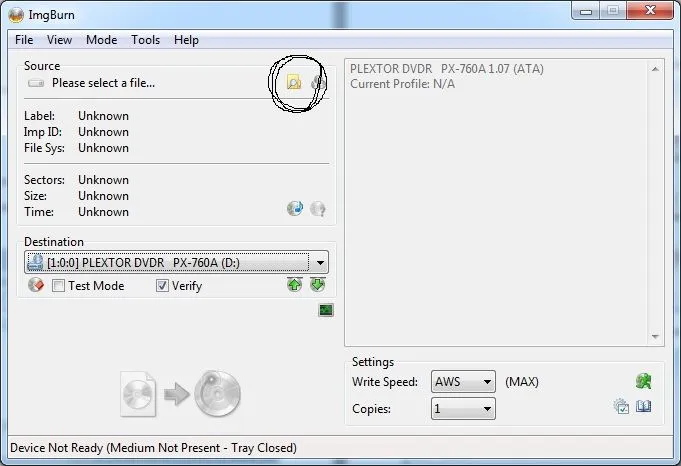Open the Write Speed AWS dropdown
The width and height of the screenshot is (681, 466).
click(463, 382)
